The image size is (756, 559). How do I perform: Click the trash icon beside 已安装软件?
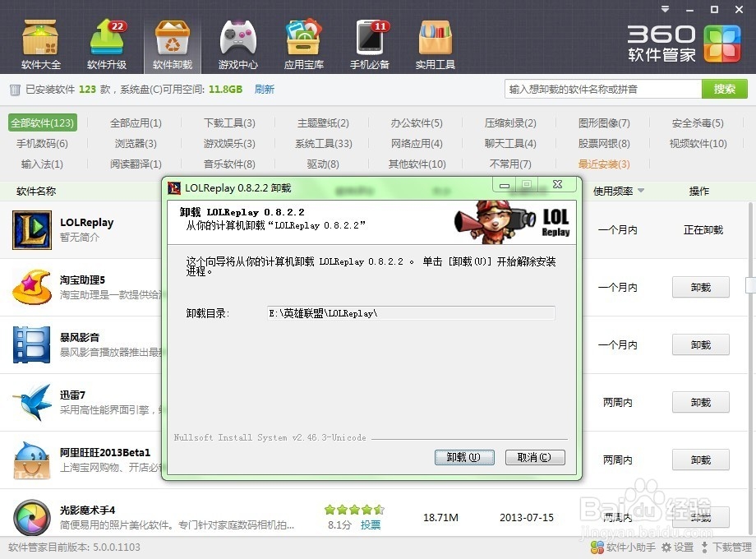point(15,90)
